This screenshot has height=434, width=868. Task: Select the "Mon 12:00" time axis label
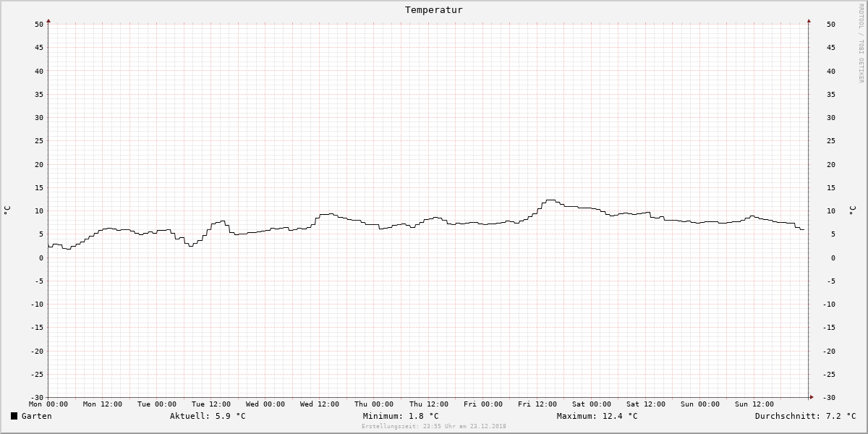103,404
